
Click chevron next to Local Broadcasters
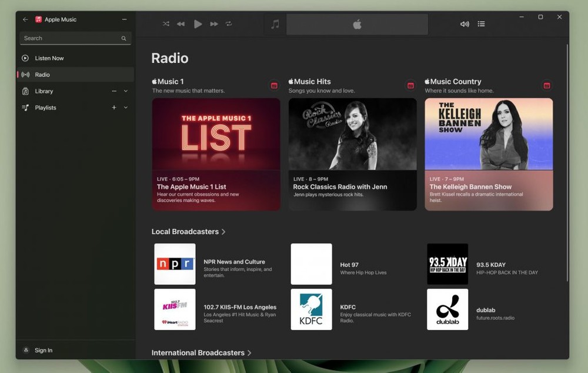(223, 232)
